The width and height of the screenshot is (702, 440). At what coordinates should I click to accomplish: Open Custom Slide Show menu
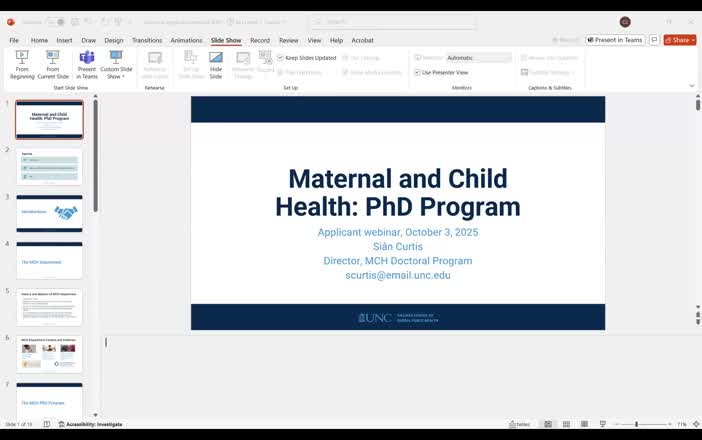click(116, 65)
